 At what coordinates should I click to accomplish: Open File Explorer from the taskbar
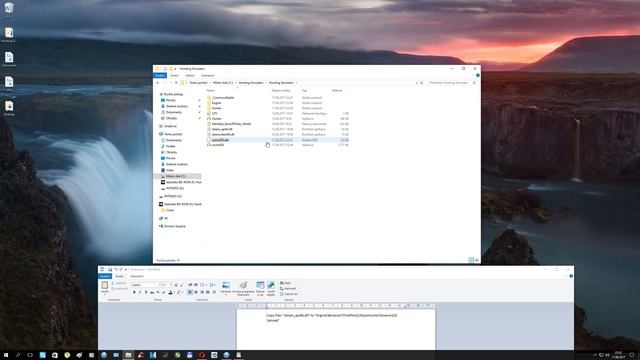click(x=128, y=355)
